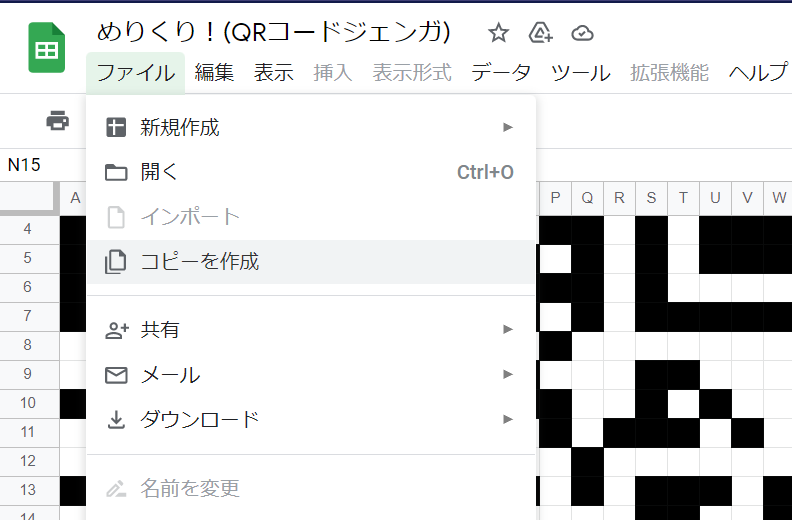Select row 8 header
Image resolution: width=792 pixels, height=520 pixels.
coord(28,345)
